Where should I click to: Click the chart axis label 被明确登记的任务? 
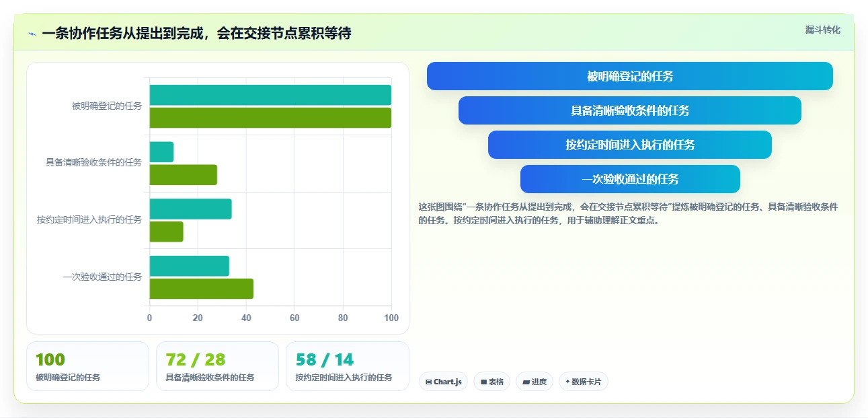tap(107, 106)
